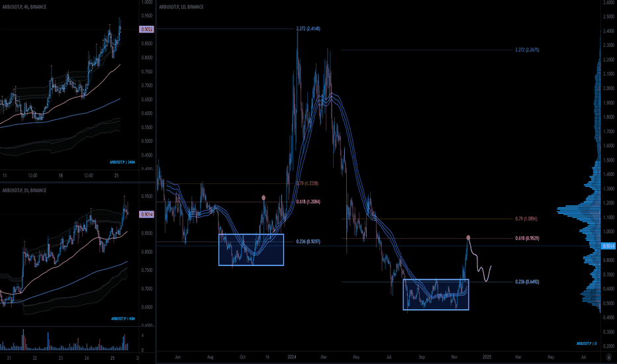Select the 2.272 (2.2675) Fibonacci level label
617x364 pixels.
pos(527,50)
